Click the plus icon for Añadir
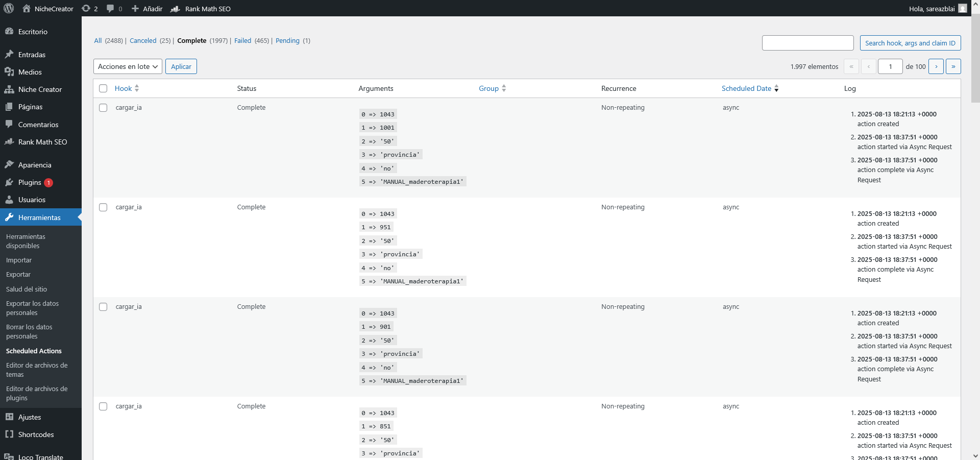Screen dimensions: 980x460 click(135, 8)
